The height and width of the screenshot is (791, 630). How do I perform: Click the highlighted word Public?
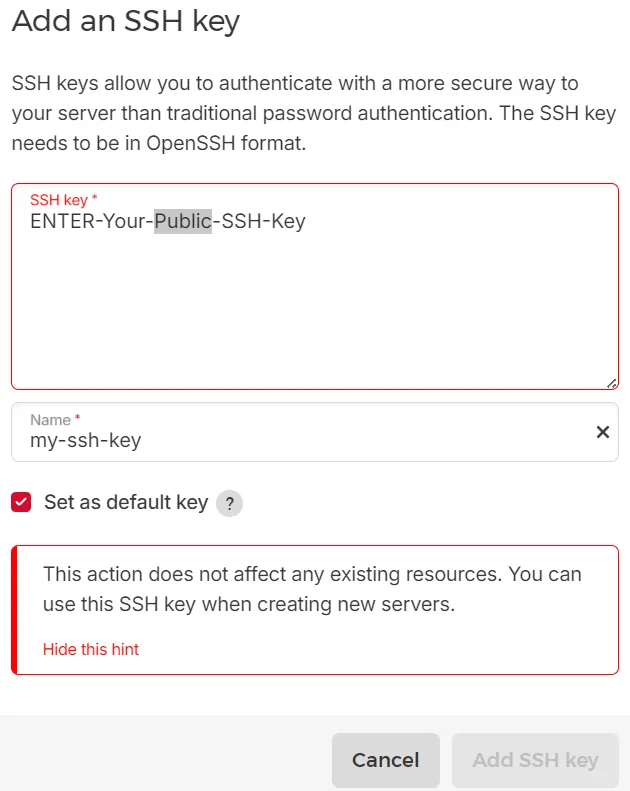[183, 221]
